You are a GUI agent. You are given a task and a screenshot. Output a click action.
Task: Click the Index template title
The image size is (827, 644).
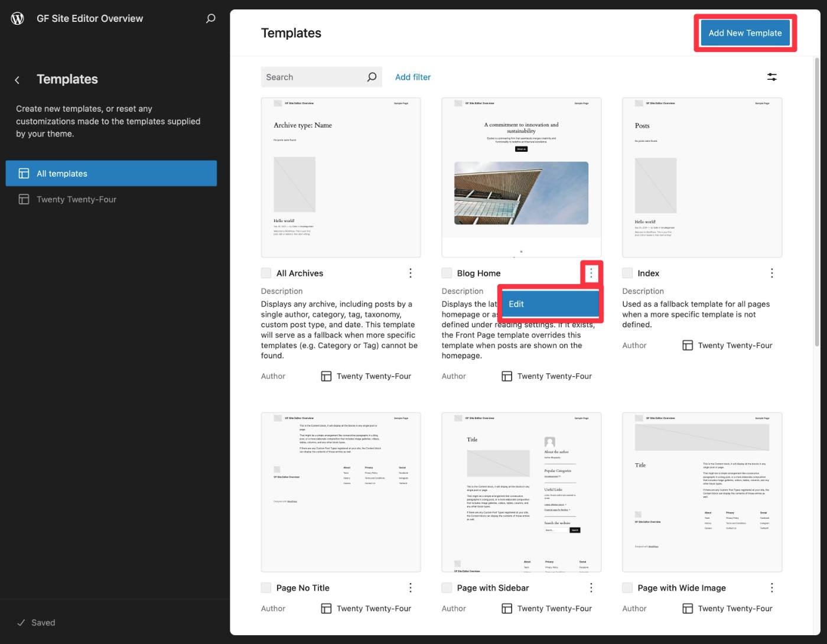tap(648, 273)
